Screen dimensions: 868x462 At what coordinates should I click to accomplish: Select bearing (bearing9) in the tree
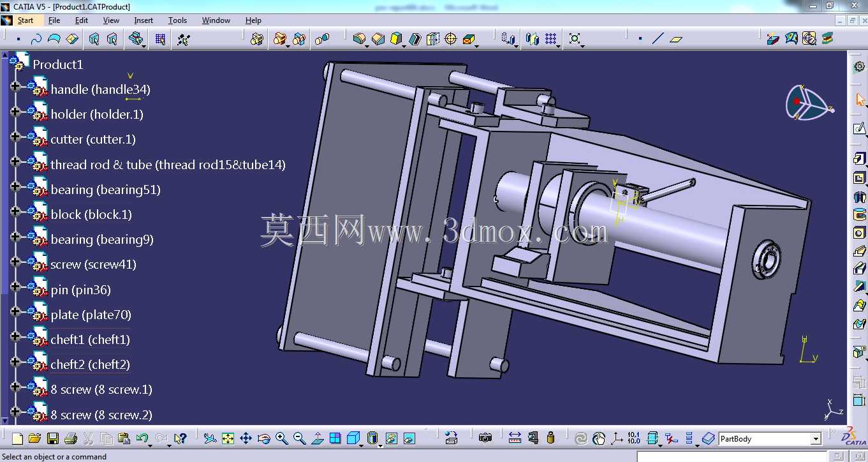[x=102, y=239]
